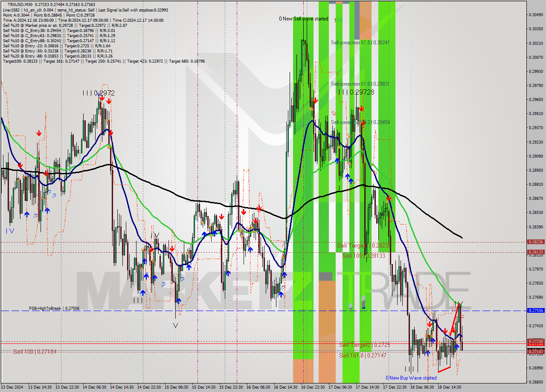This screenshot has height=392, width=546.
Task: Click the 0.29230 price scale value
Action: 536,142
